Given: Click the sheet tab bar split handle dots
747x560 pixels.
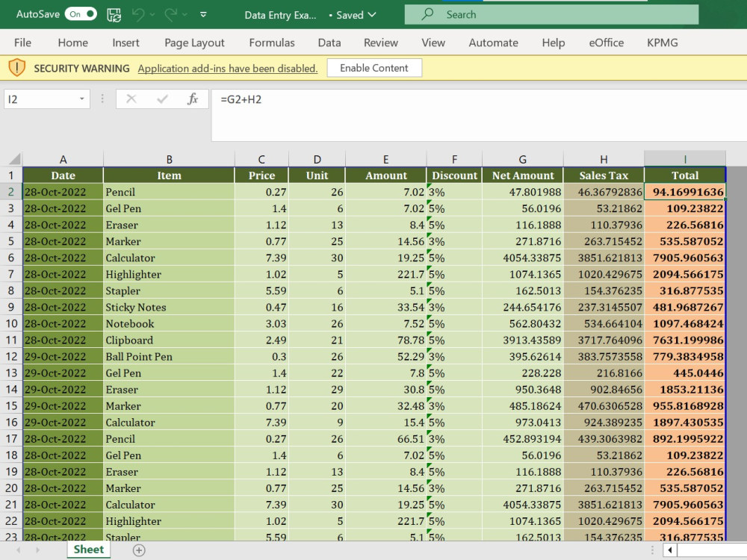Looking at the screenshot, I should (x=652, y=550).
